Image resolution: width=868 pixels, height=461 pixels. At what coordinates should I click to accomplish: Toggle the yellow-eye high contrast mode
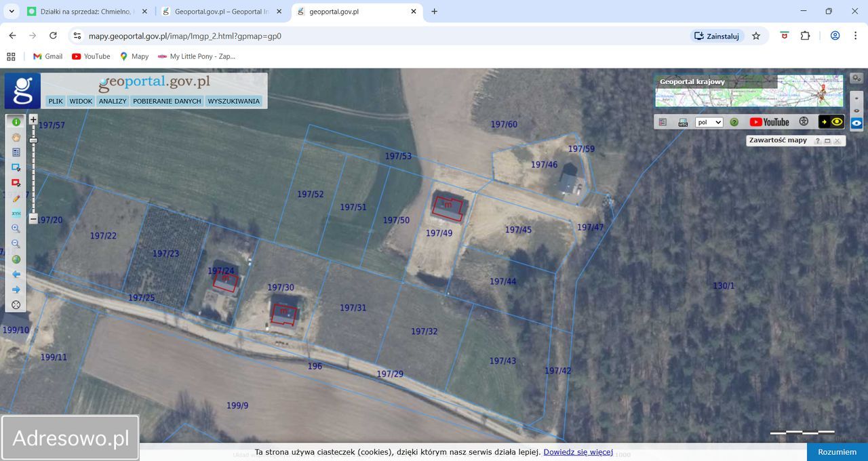click(831, 122)
